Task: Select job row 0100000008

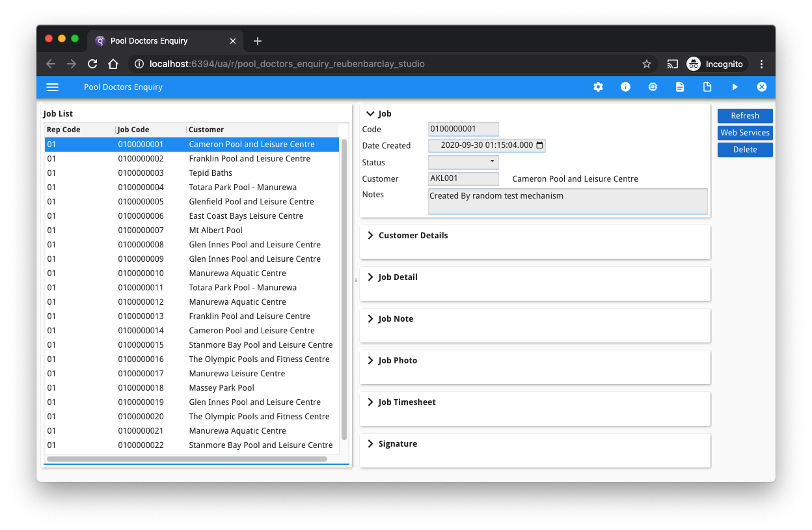Action: pos(192,245)
